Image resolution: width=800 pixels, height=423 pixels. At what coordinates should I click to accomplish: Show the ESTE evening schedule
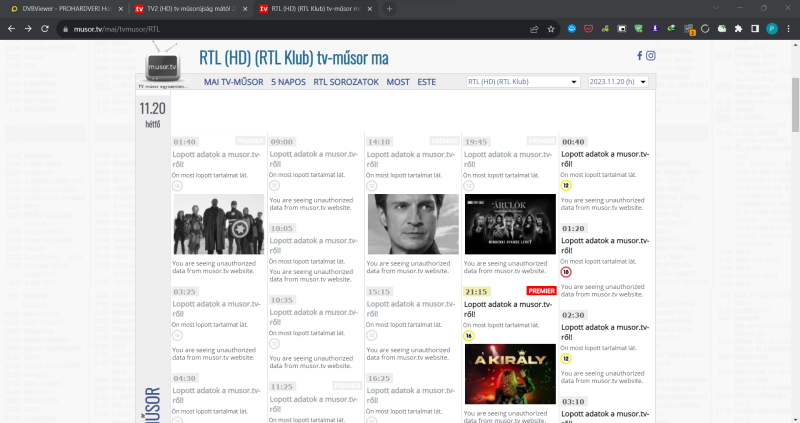tap(427, 82)
